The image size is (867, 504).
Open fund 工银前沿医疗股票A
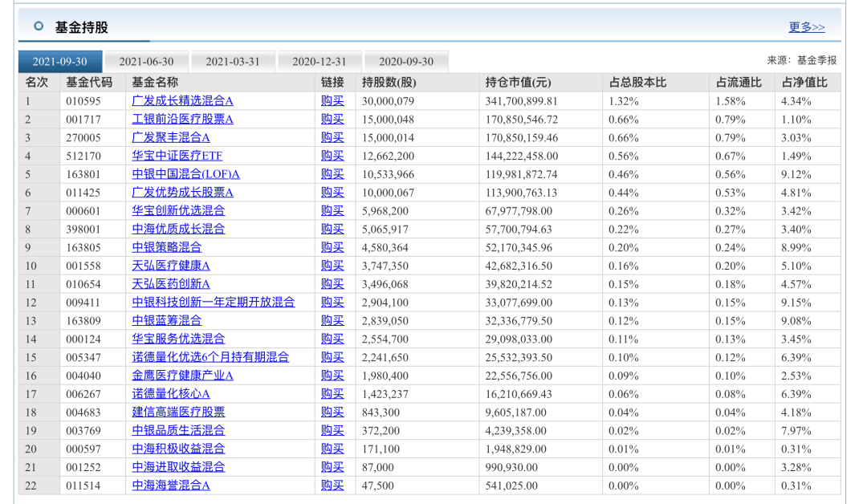click(182, 120)
